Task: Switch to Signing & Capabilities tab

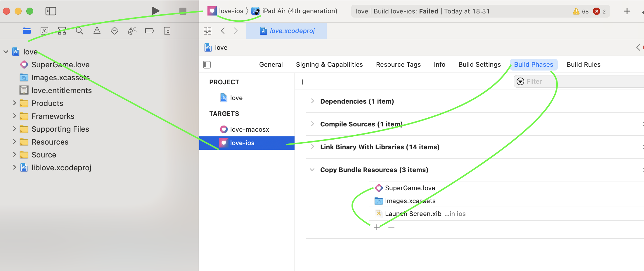Action: (329, 65)
